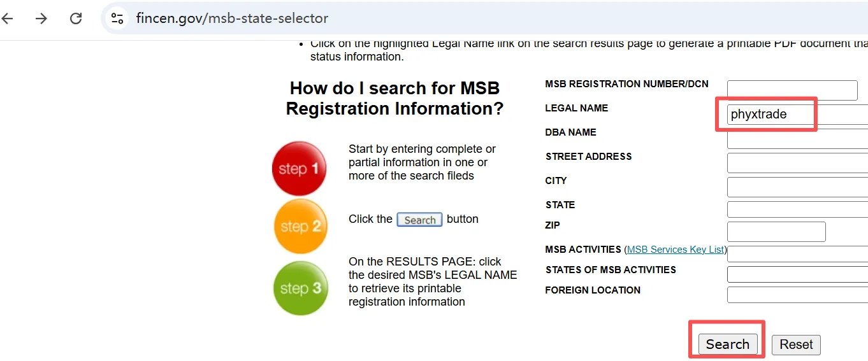Click the orange step 2 circle
This screenshot has width=868, height=361.
(301, 227)
